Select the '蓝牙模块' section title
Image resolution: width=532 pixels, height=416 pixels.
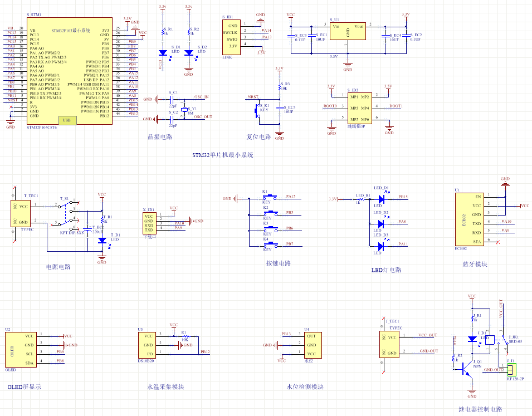pyautogui.click(x=475, y=264)
